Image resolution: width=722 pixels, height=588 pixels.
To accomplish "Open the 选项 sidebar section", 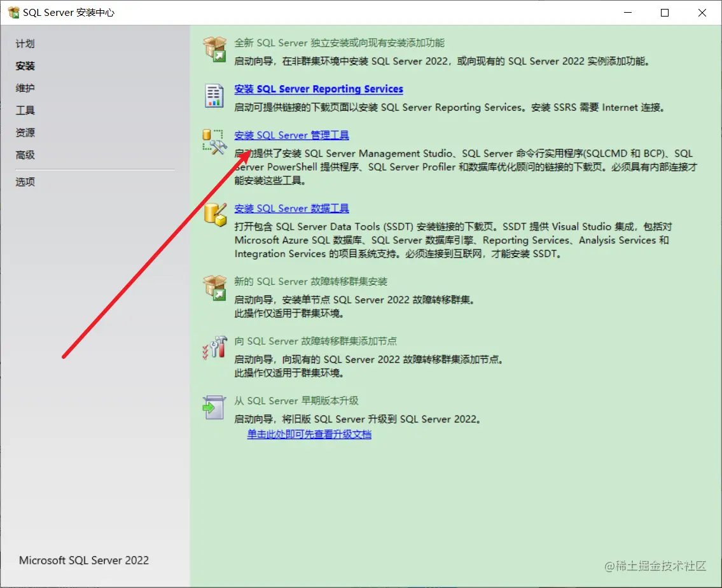I will 25,182.
